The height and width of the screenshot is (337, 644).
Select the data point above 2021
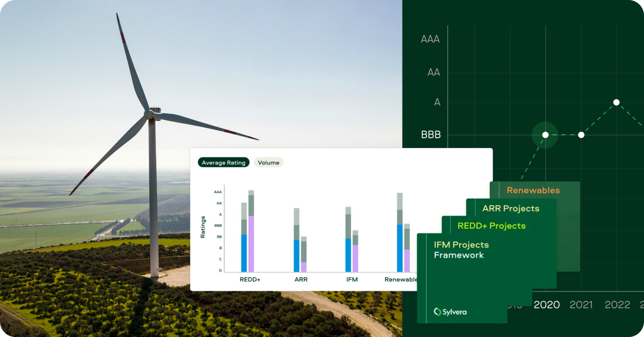coord(581,135)
